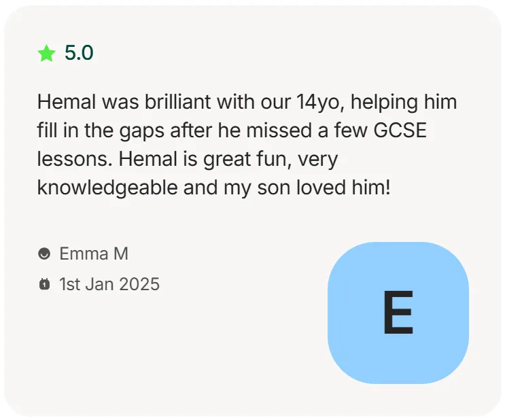Click the phrase 'helping him'

pyautogui.click(x=404, y=103)
